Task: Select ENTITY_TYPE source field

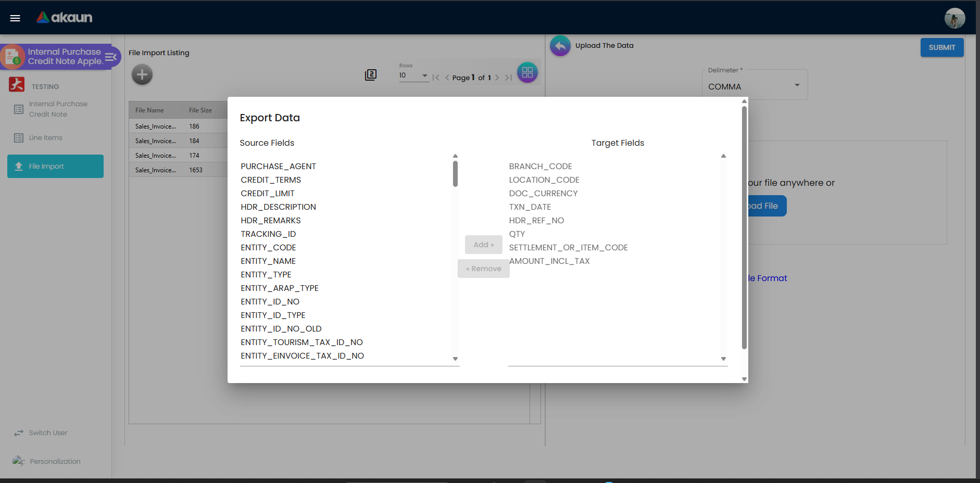Action: 346,275
